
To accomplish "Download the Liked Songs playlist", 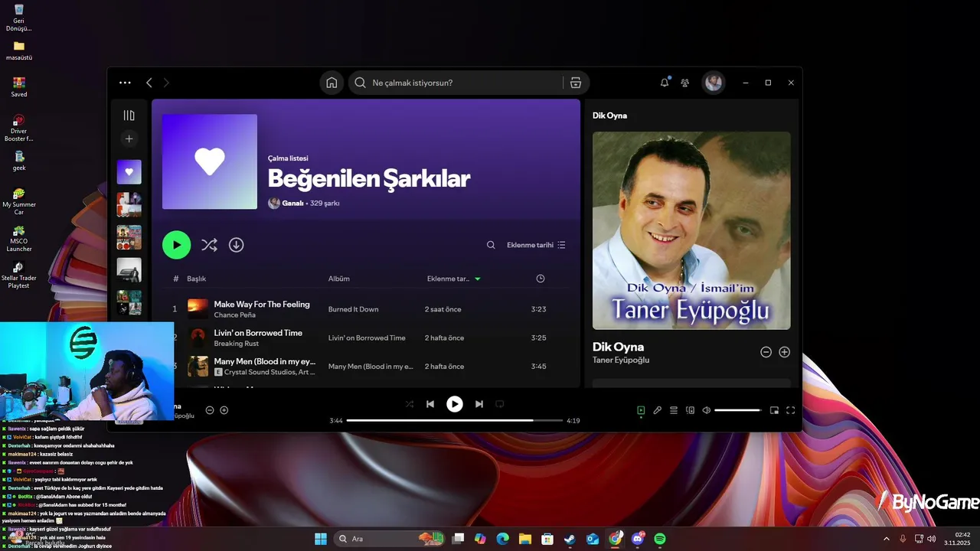I will [237, 245].
